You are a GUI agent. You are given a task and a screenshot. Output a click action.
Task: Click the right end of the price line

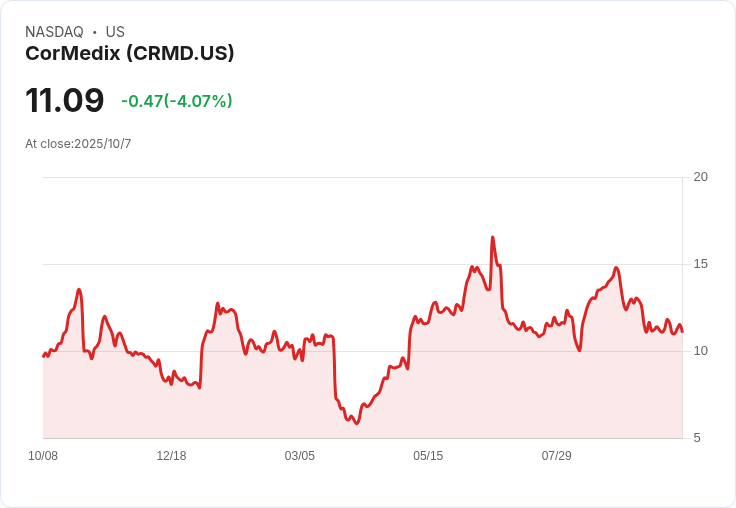pyautogui.click(x=682, y=331)
